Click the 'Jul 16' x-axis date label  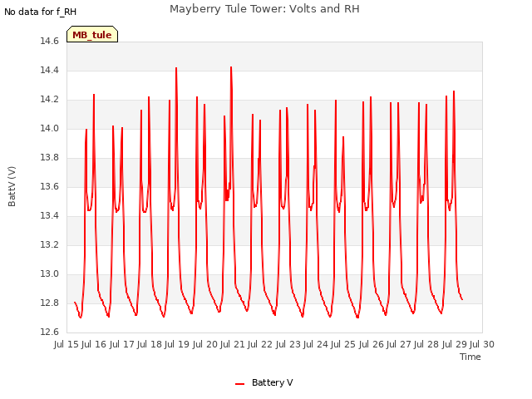(94, 344)
